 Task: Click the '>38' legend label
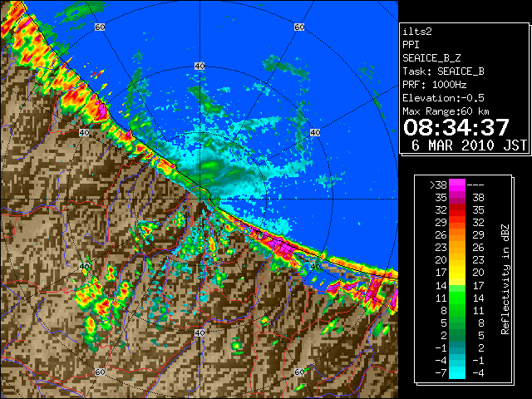click(438, 185)
